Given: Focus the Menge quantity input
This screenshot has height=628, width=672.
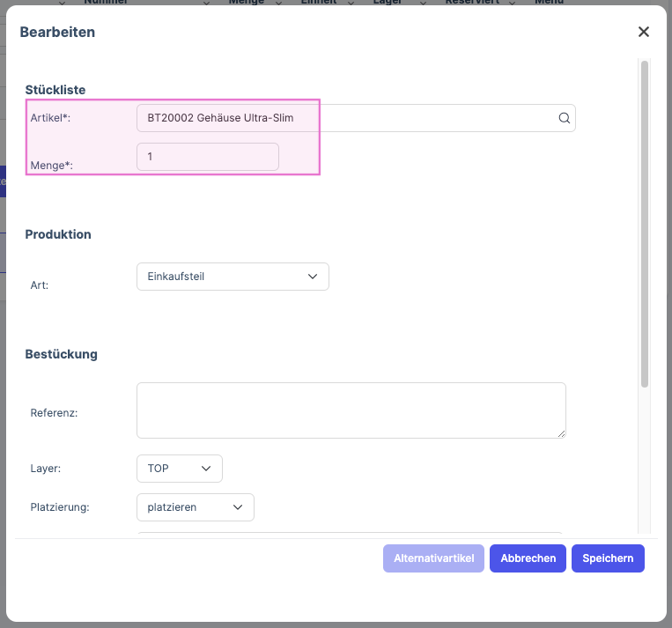Looking at the screenshot, I should pos(208,157).
